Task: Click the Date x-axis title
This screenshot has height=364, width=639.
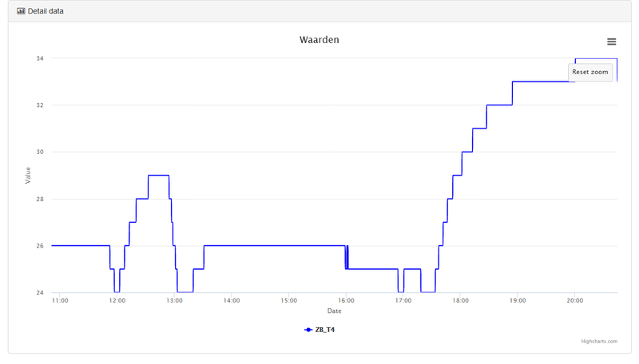Action: click(x=334, y=311)
